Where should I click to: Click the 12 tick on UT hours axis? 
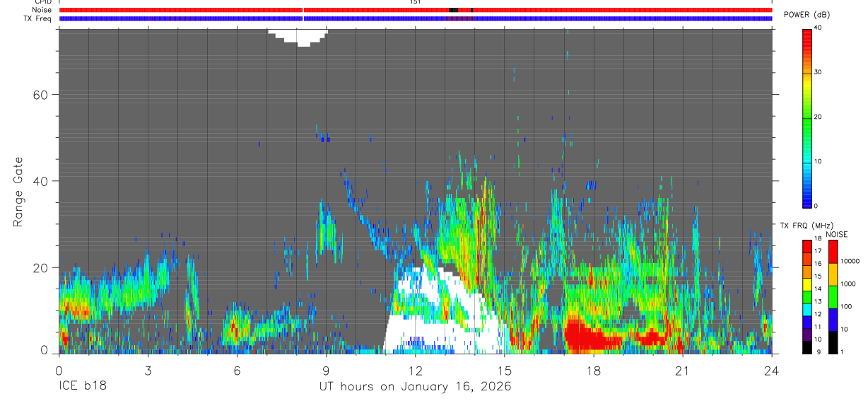click(415, 370)
